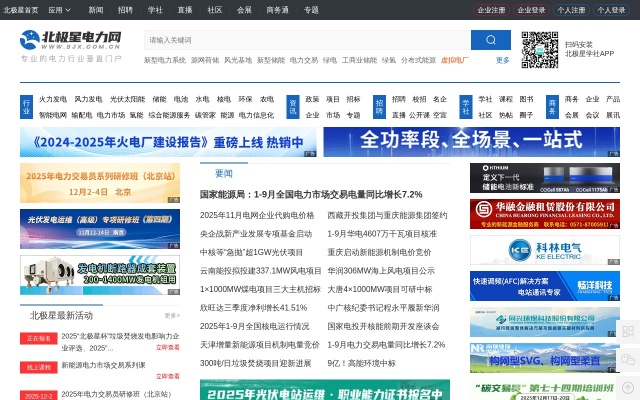Click the 北极星电力网 site logo

click(71, 41)
